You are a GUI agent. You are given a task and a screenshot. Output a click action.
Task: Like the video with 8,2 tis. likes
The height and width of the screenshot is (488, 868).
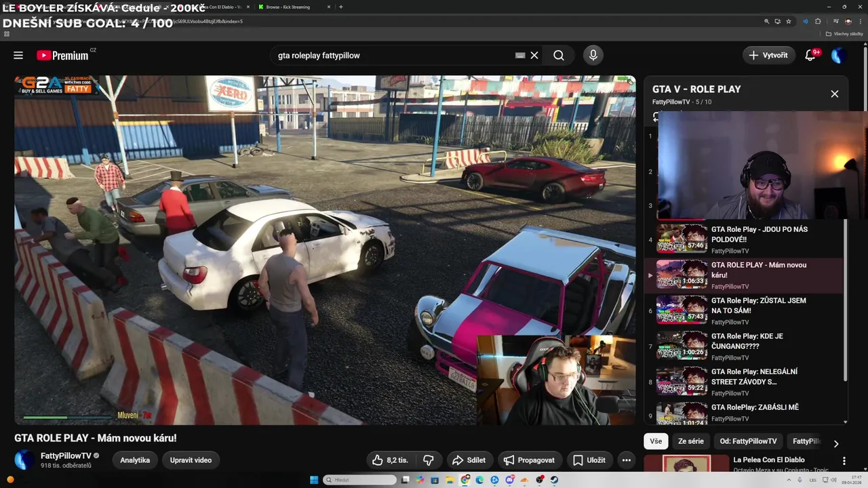click(390, 460)
